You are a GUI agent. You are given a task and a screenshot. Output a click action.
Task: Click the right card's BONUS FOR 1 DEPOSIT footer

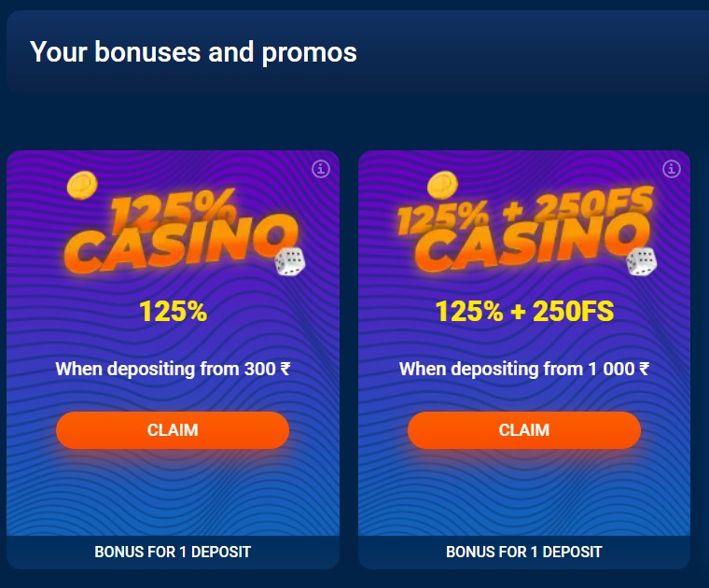(x=524, y=552)
